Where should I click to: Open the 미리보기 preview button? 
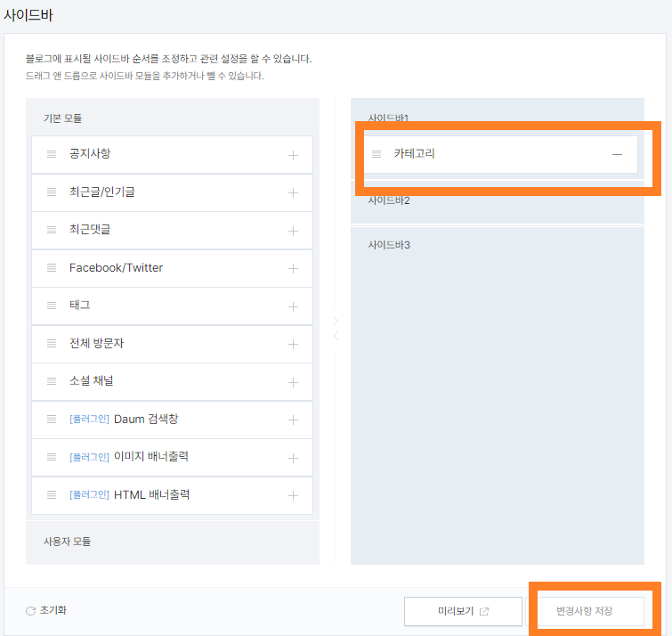pos(463,611)
